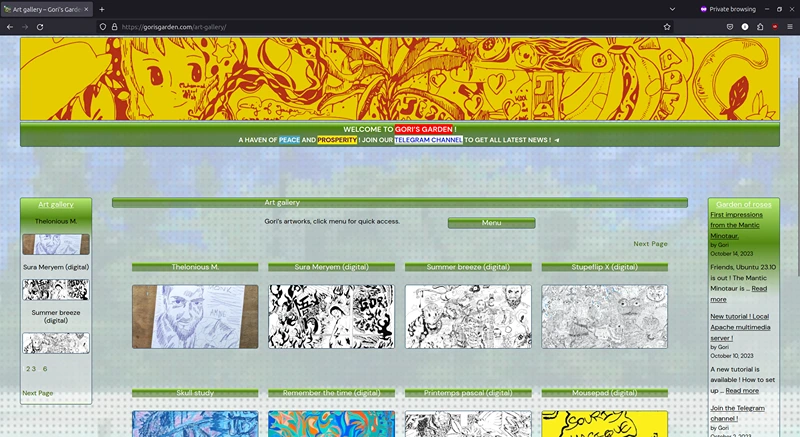
Task: Open the Remember the time colorful artwork
Action: (332, 424)
